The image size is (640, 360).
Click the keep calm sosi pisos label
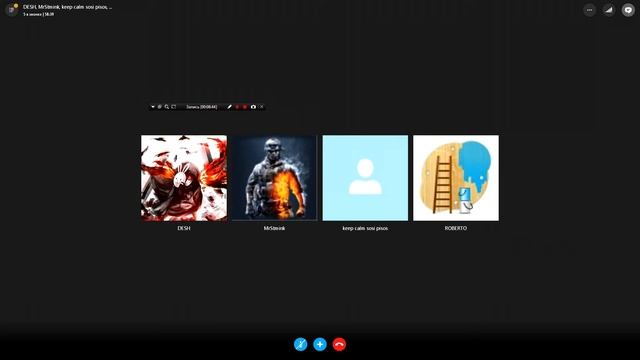pos(365,228)
